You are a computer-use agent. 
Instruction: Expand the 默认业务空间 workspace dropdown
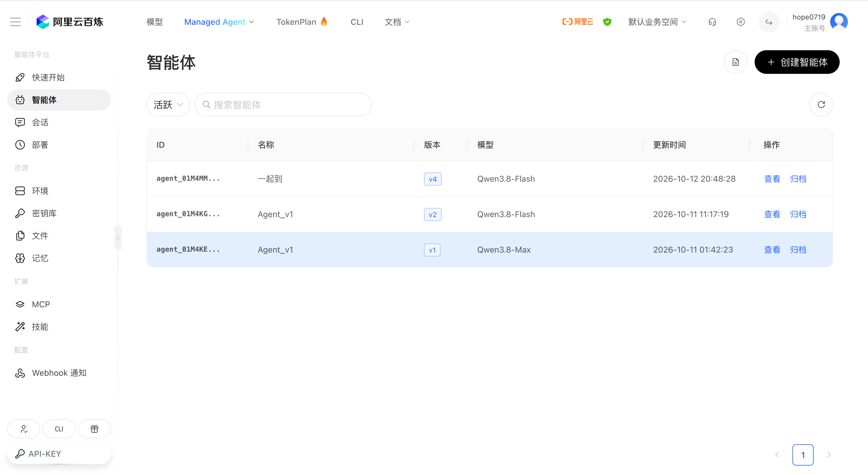(x=657, y=22)
